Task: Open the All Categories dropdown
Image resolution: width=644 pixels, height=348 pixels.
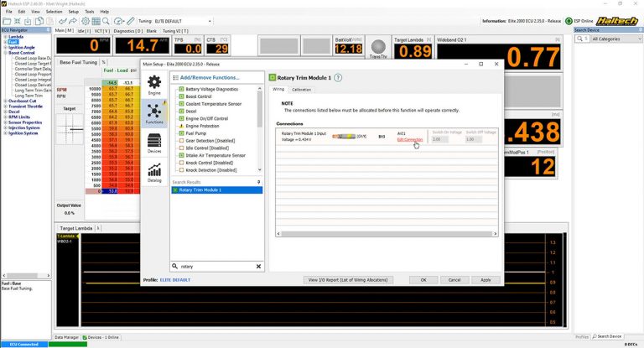Action: 612,39
